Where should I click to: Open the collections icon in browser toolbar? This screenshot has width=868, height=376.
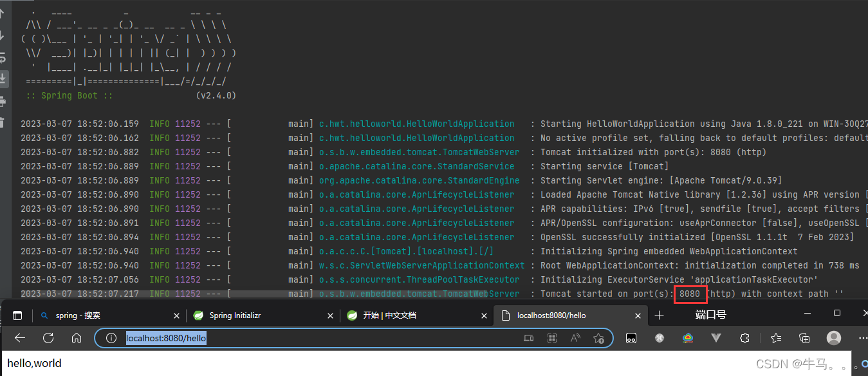coord(804,338)
